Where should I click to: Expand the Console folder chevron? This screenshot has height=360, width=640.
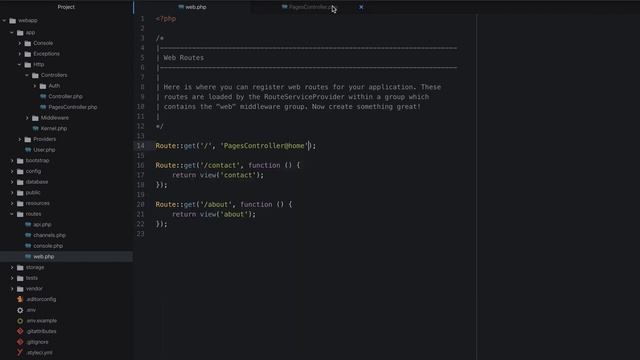pos(20,43)
